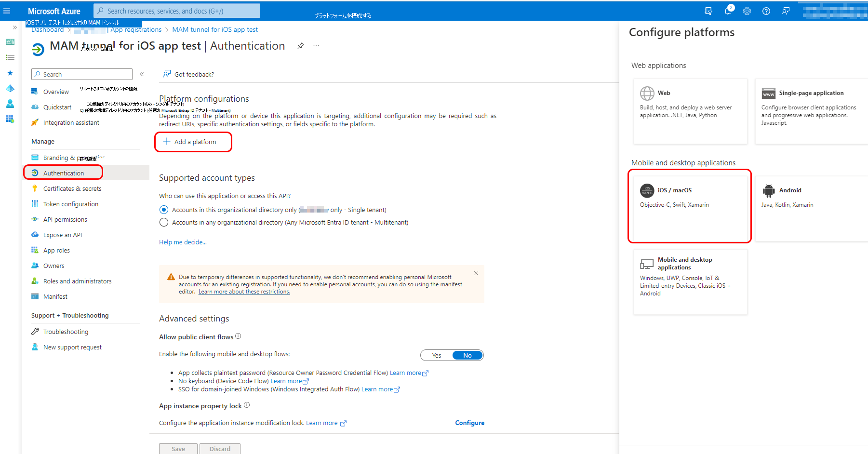Choose Mobile and desktop applications card
The height and width of the screenshot is (454, 868).
click(x=690, y=282)
